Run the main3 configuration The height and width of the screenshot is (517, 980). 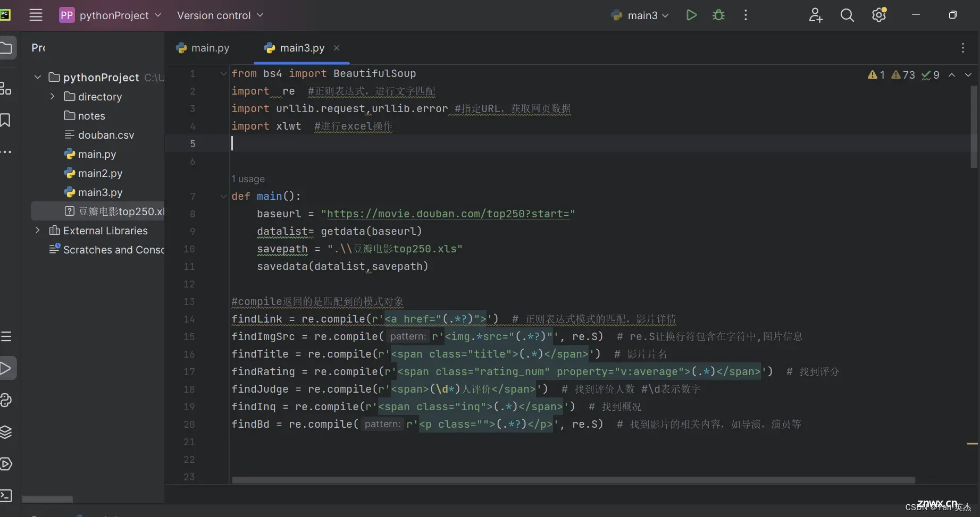[691, 15]
